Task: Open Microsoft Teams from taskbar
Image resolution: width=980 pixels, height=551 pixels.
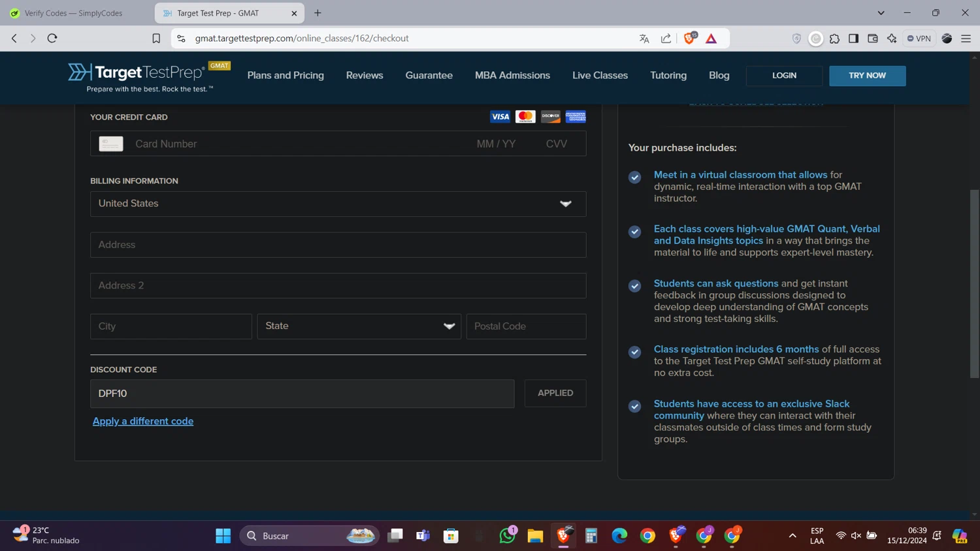Action: (423, 536)
